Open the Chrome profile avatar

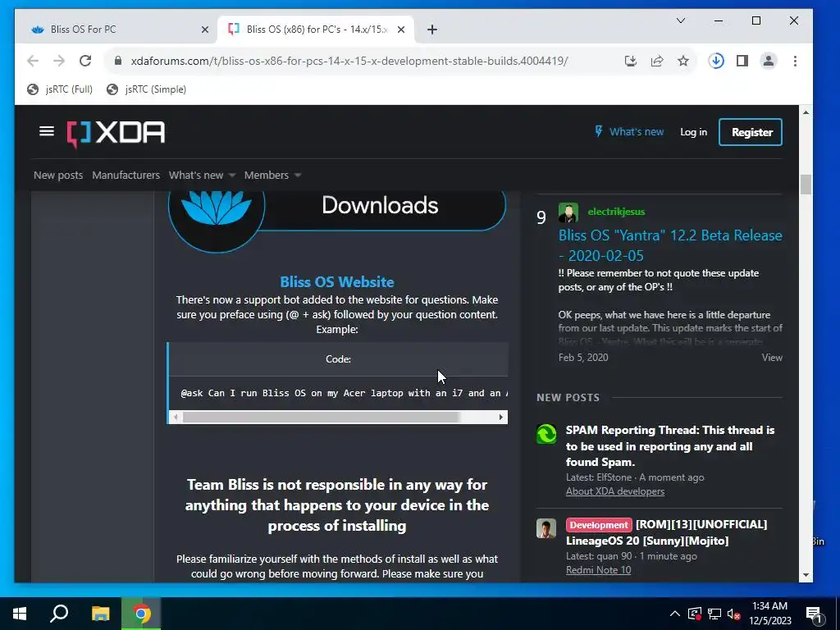click(768, 61)
